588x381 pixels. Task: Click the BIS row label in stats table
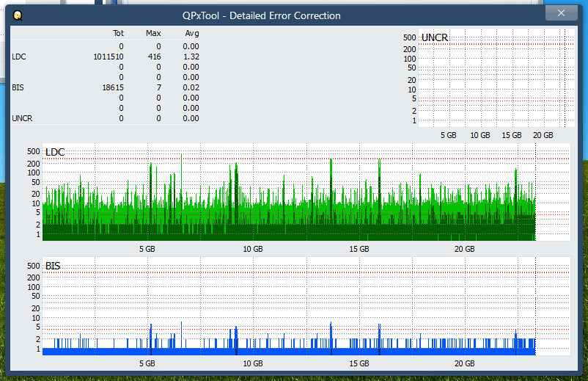click(x=18, y=87)
